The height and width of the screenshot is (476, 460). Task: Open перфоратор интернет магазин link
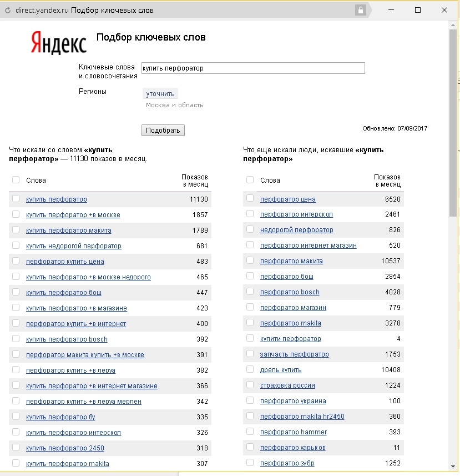(309, 245)
